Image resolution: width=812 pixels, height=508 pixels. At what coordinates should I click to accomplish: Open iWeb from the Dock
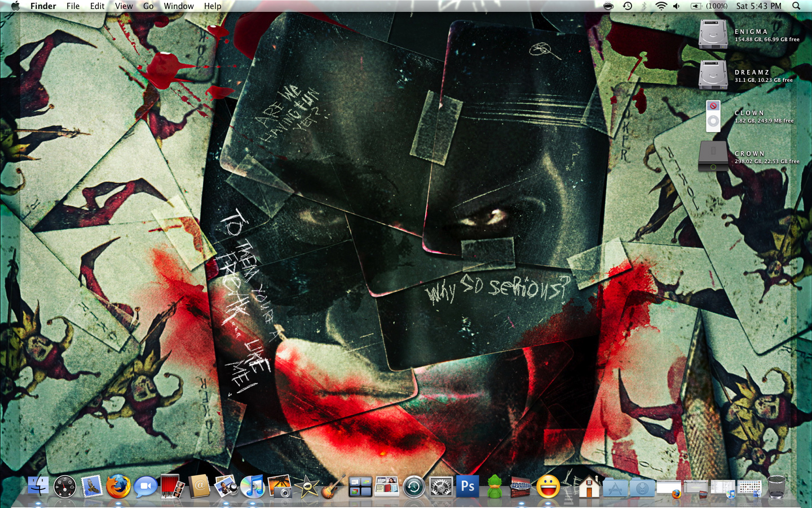tap(387, 487)
